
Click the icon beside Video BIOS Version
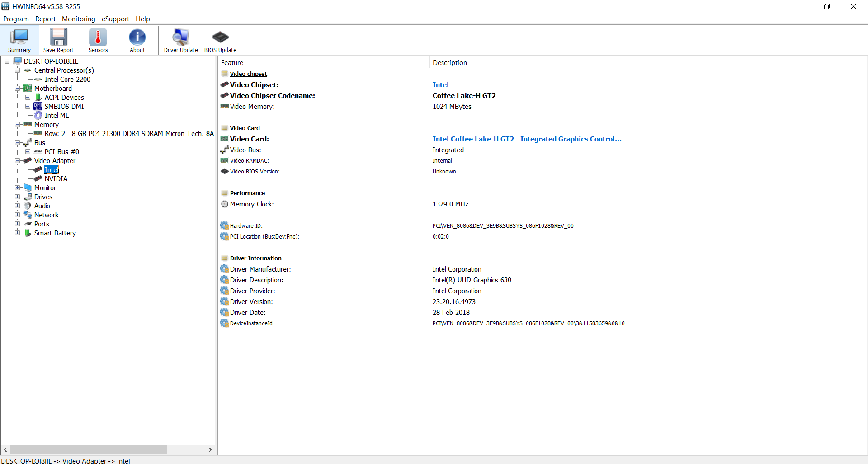pyautogui.click(x=225, y=171)
